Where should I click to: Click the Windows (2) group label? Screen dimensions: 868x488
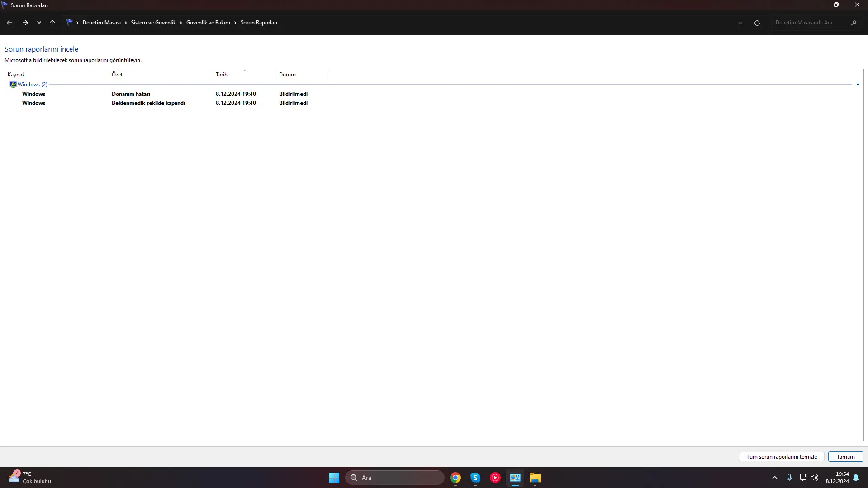pyautogui.click(x=33, y=85)
